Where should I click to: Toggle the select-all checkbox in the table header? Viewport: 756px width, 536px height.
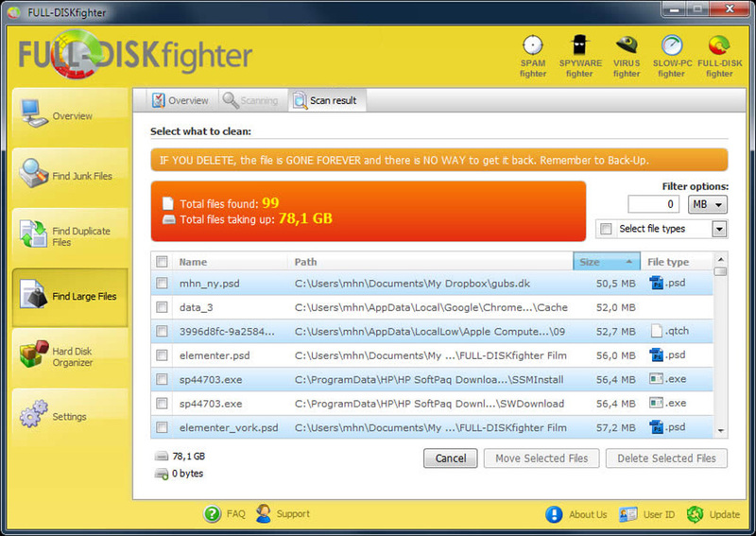[162, 262]
